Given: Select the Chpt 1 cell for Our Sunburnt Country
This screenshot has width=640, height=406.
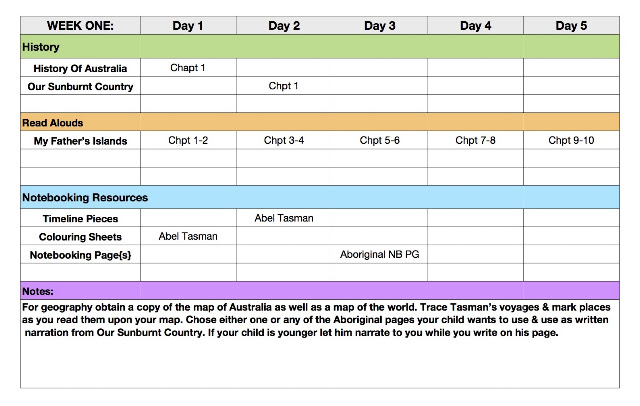Looking at the screenshot, I should coord(284,86).
